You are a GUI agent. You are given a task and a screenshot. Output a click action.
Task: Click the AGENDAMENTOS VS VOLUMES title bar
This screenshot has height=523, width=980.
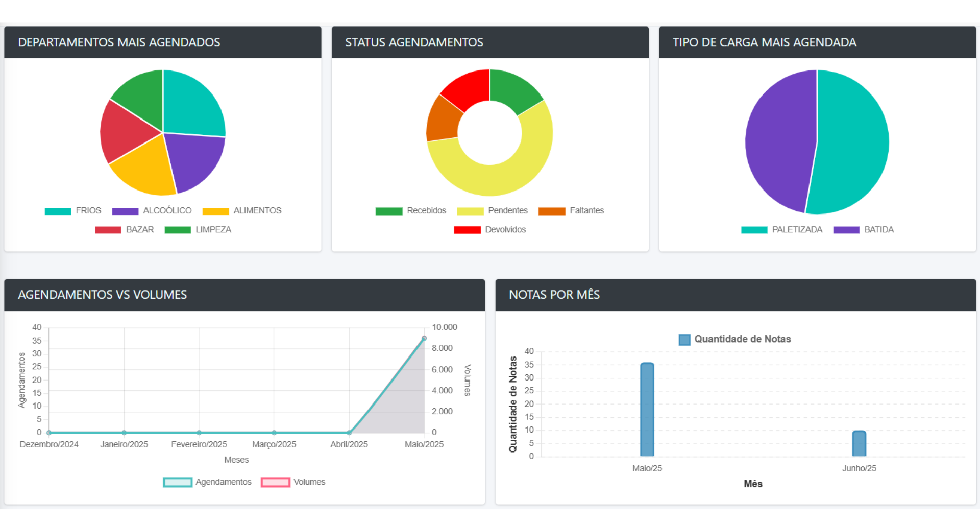point(102,295)
